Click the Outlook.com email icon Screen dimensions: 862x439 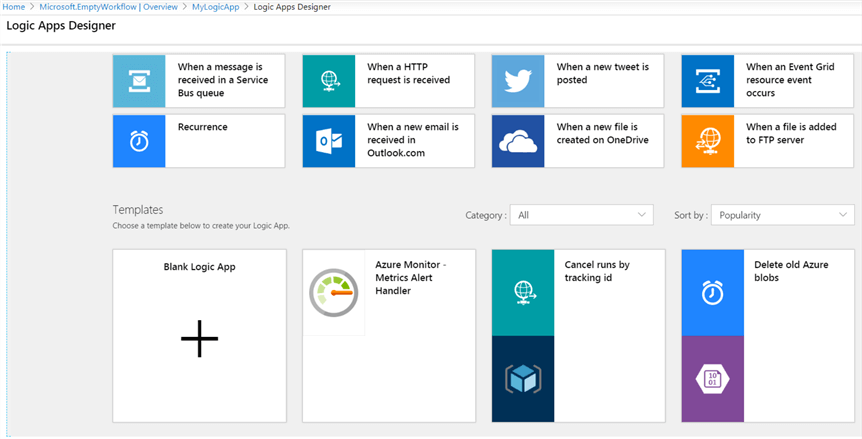coord(329,141)
